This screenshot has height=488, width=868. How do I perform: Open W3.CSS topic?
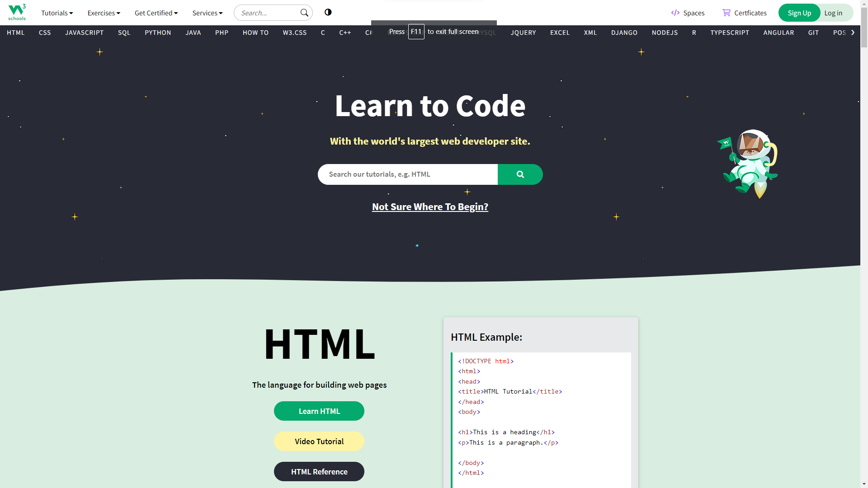(295, 33)
